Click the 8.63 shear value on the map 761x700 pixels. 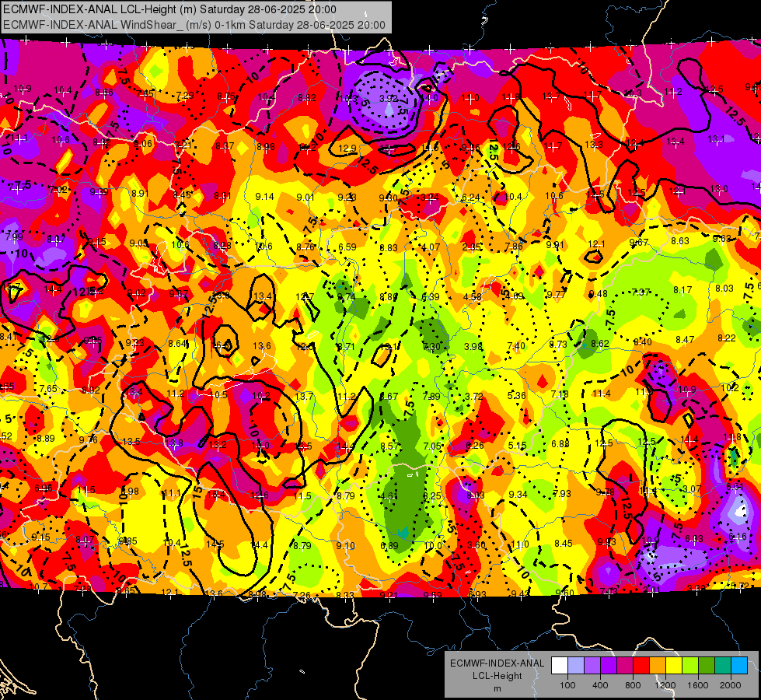pyautogui.click(x=680, y=240)
